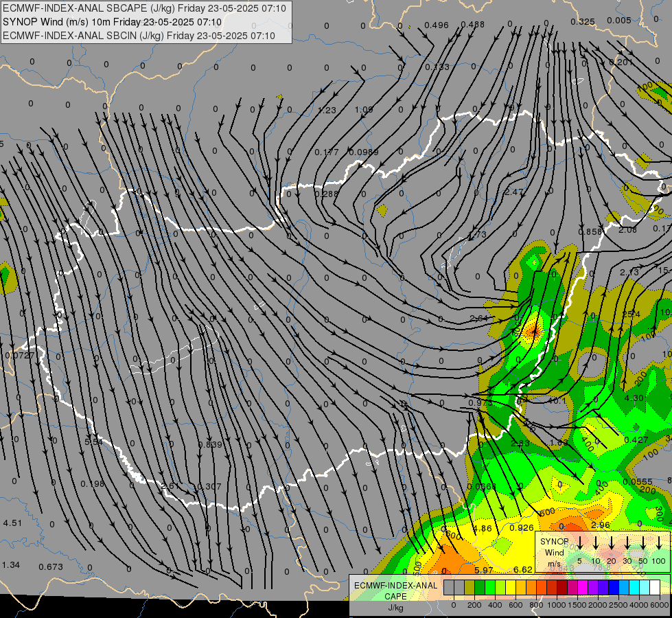Click the '0.201' value on the map
672x618 pixels.
coord(621,62)
